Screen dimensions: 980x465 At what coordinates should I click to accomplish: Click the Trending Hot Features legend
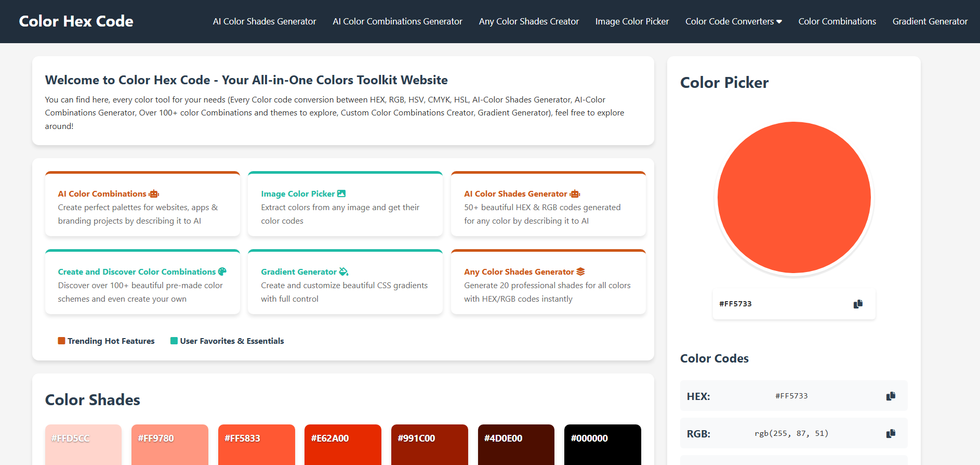pyautogui.click(x=106, y=341)
